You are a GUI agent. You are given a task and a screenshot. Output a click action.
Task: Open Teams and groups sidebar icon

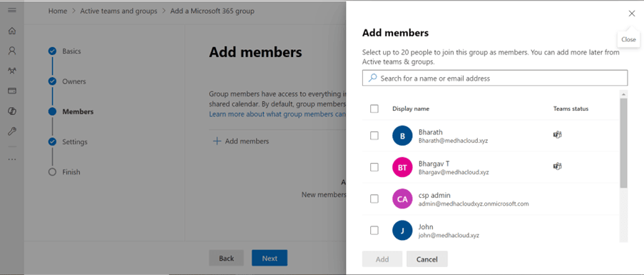(x=12, y=71)
